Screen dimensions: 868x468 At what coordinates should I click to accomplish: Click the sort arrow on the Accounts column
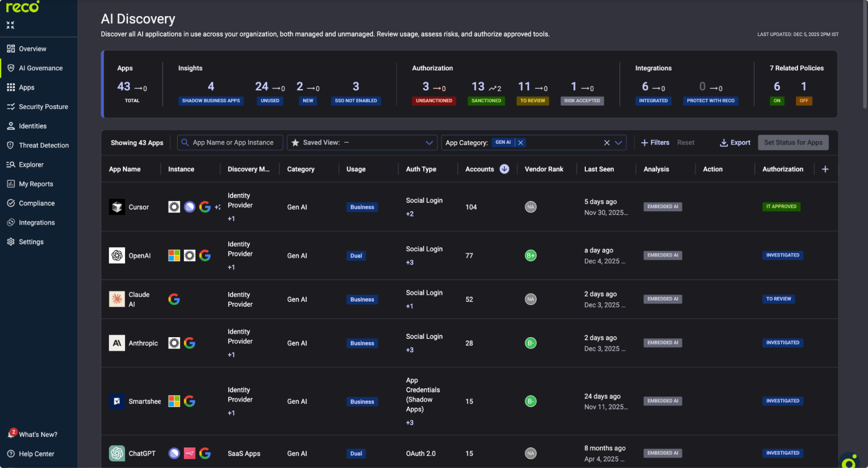coord(504,169)
